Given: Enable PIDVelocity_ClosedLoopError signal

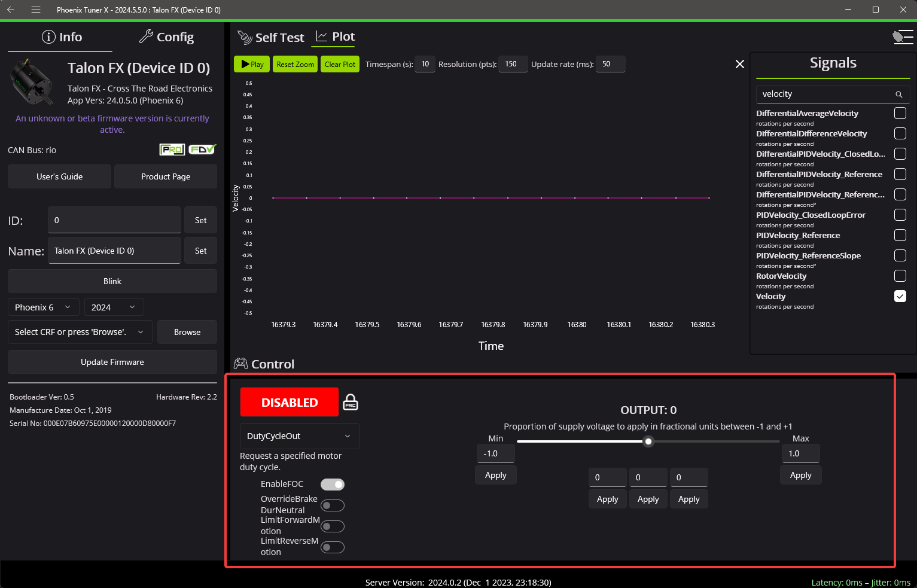Looking at the screenshot, I should point(900,215).
